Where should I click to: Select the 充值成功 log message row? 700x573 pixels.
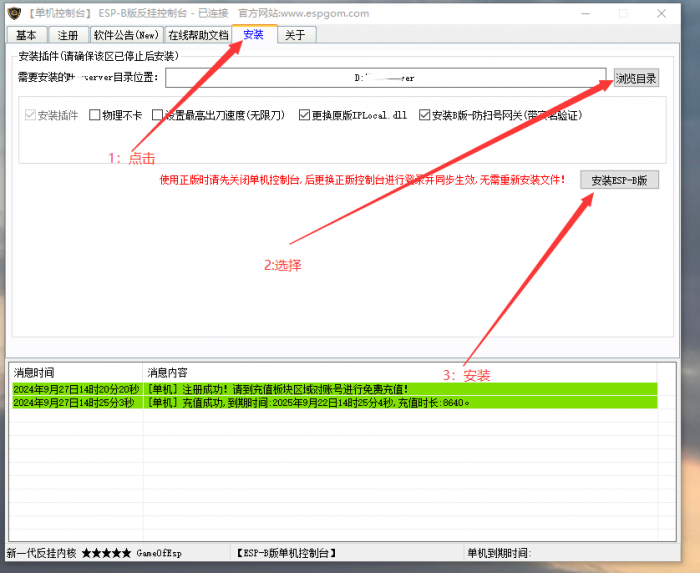click(400, 402)
